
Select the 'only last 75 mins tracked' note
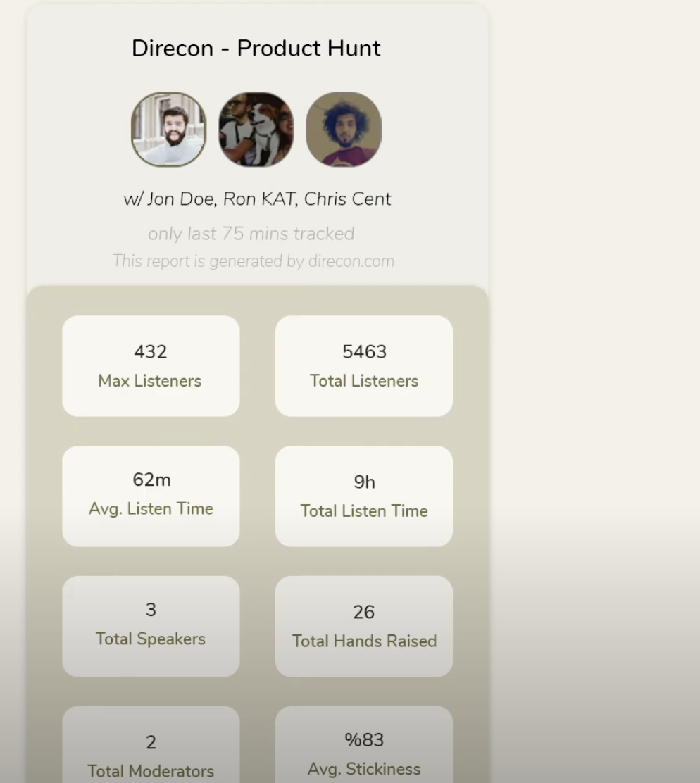(x=251, y=234)
